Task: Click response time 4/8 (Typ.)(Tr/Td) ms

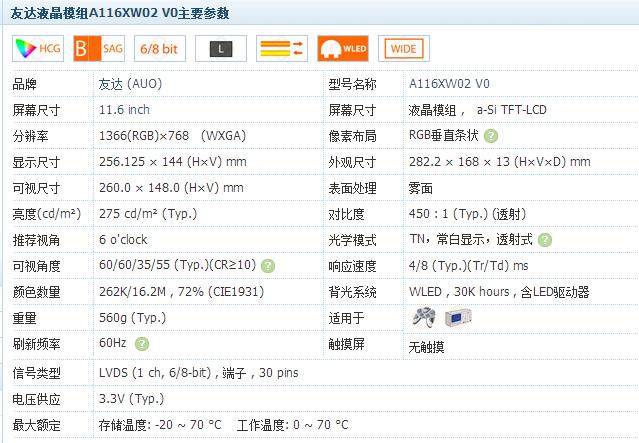Action: [x=469, y=266]
